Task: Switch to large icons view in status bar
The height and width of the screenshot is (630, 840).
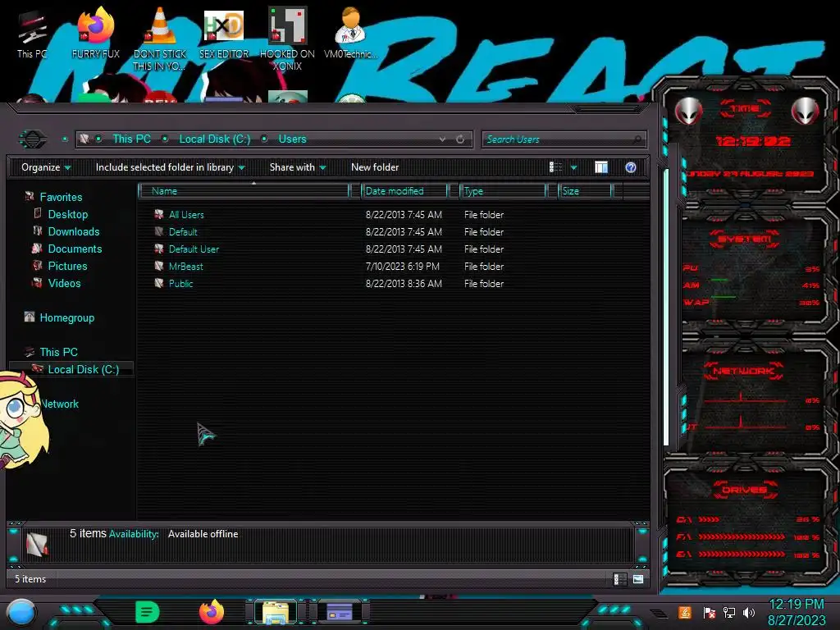Action: coord(638,578)
